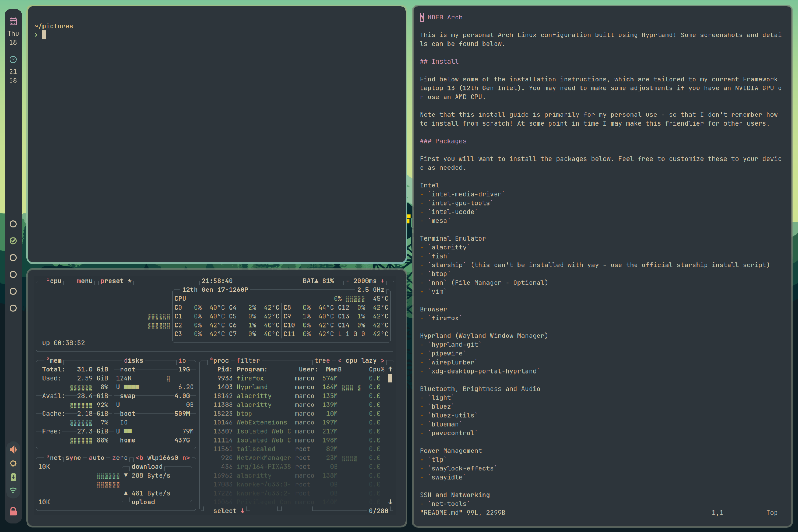Click select down arrow in process box

click(x=242, y=511)
